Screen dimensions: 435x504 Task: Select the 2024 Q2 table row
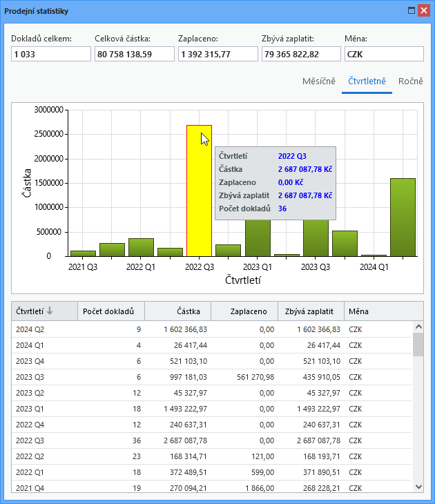(211, 329)
